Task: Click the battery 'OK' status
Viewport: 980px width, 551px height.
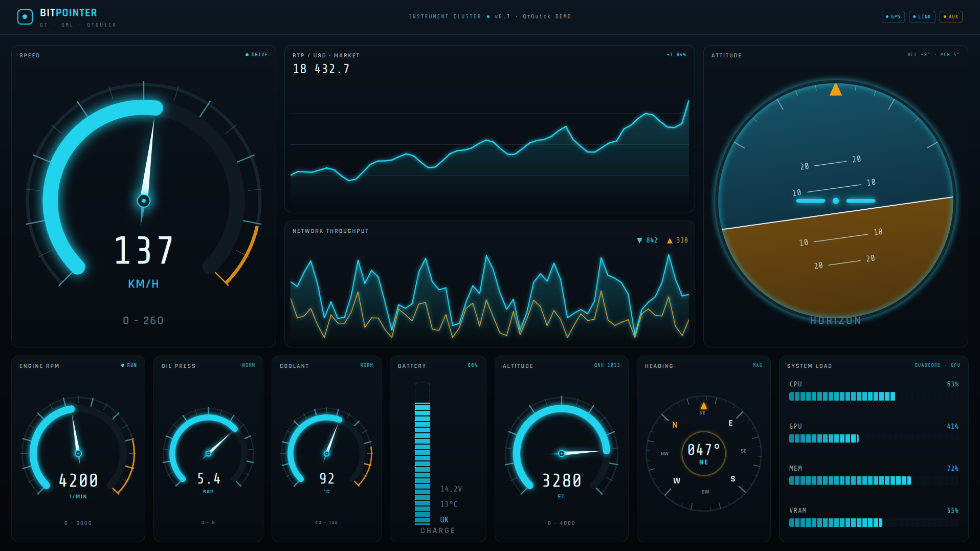Action: point(444,520)
